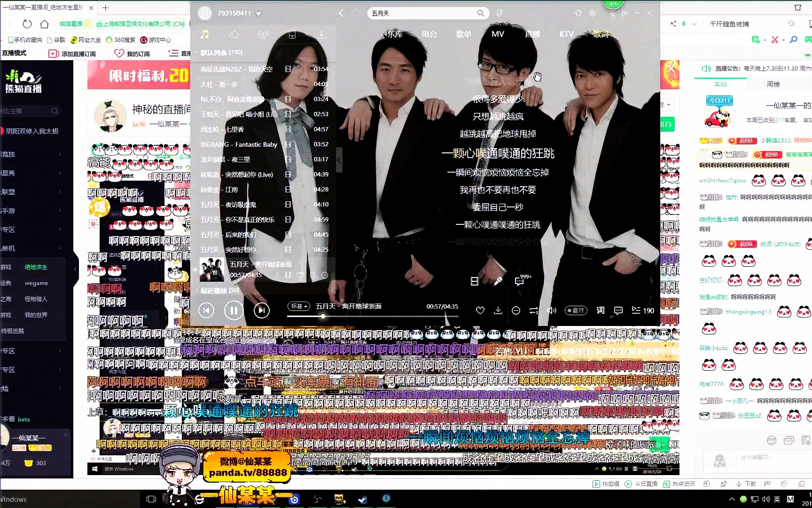Open more options in the player bar
This screenshot has height=508, width=812.
coord(516,310)
